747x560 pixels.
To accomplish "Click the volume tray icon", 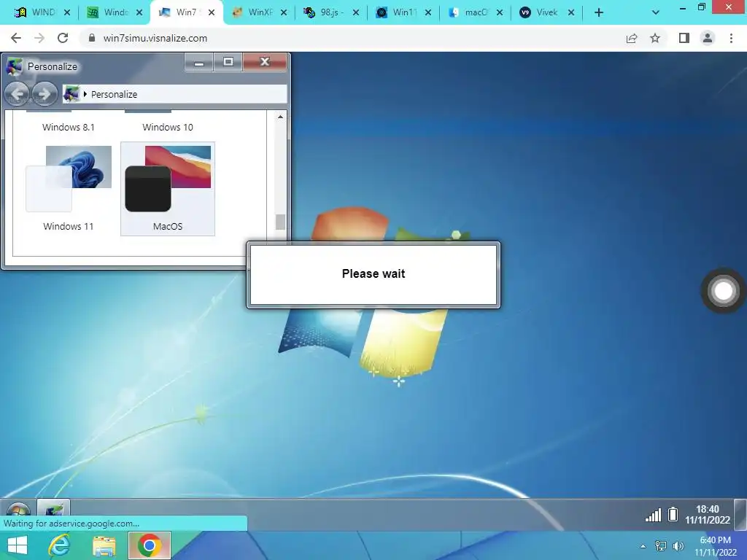I will pos(678,546).
